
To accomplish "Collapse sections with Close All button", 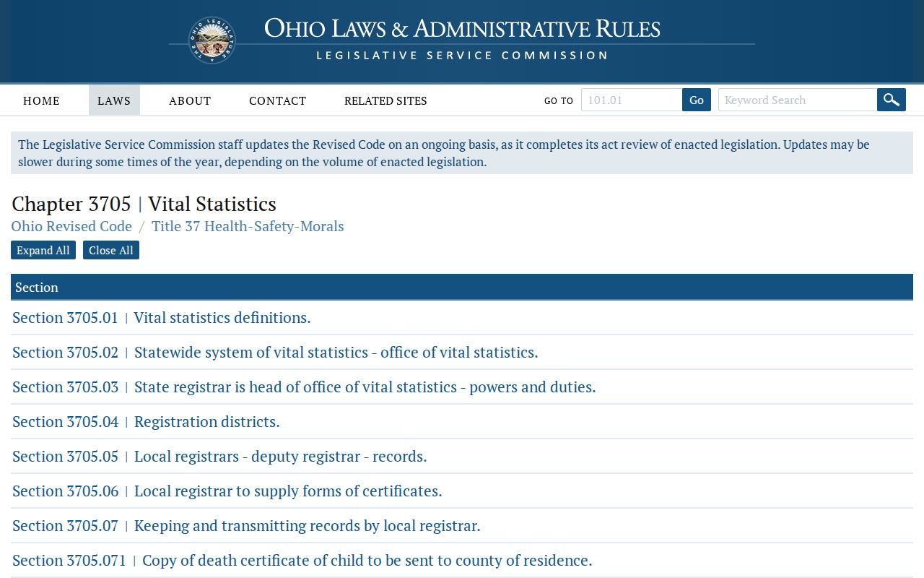I will click(x=111, y=250).
